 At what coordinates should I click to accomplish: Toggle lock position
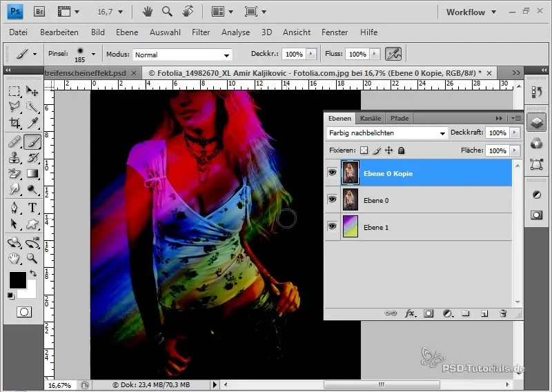point(388,150)
